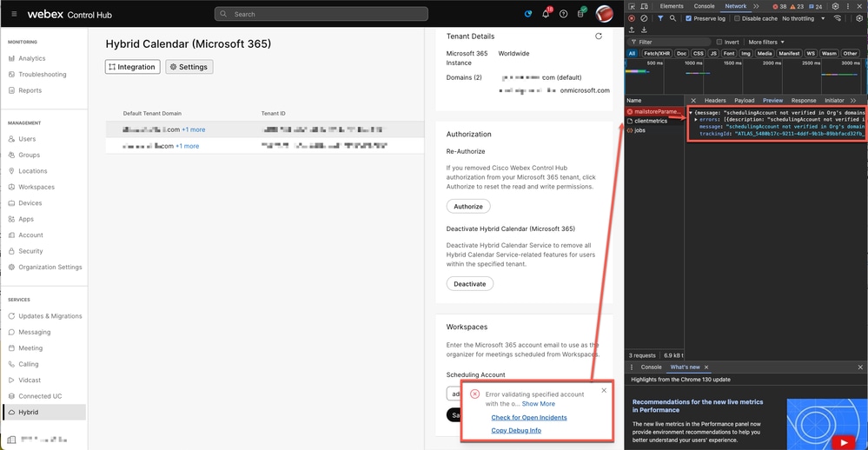Enable Disable cache checkbox

[737, 18]
